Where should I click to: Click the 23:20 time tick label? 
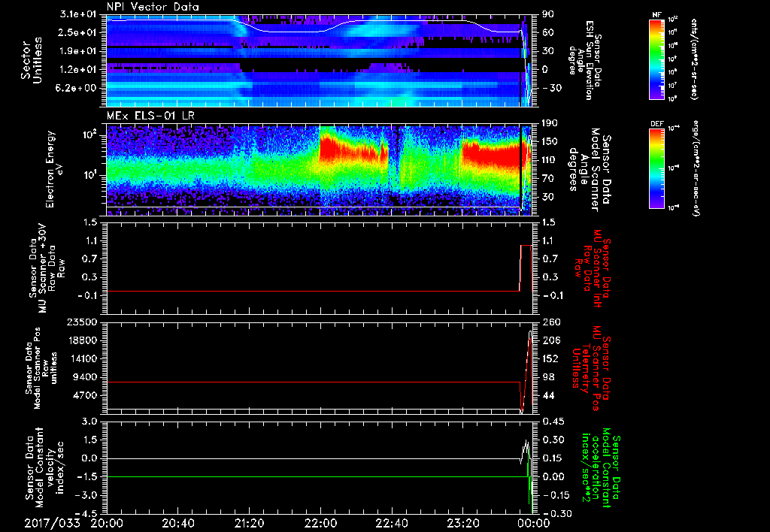[x=462, y=522]
